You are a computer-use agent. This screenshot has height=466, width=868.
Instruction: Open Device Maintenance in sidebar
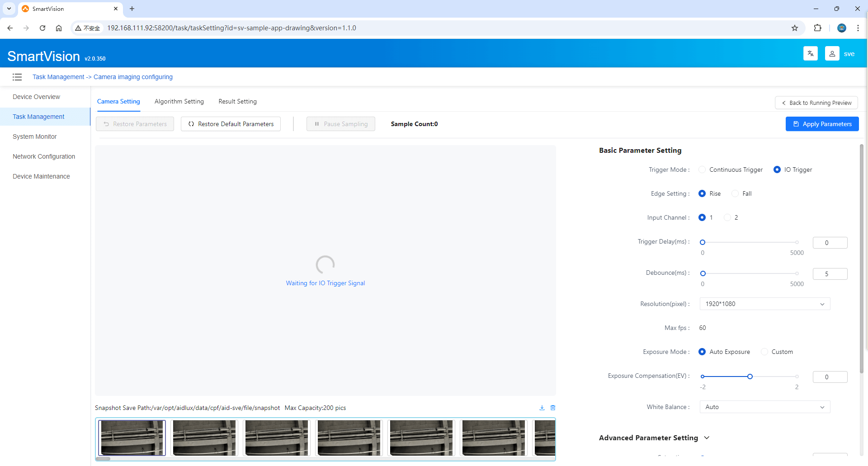pos(45,176)
